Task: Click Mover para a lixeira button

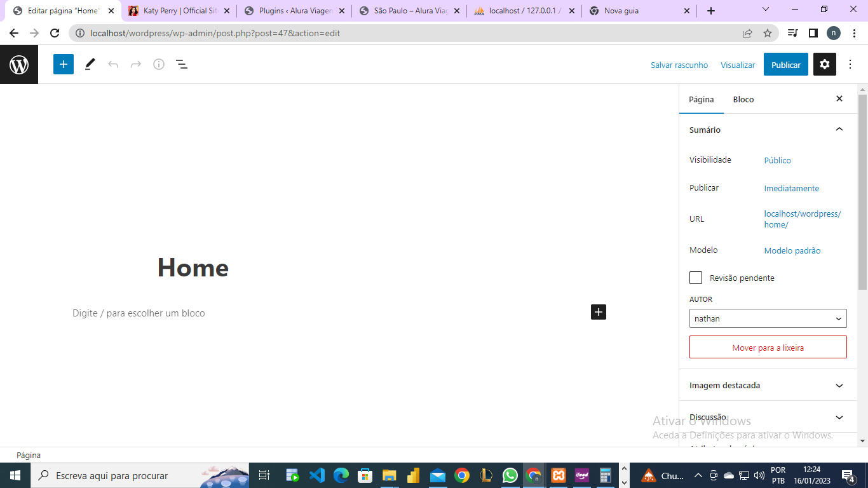Action: [768, 347]
